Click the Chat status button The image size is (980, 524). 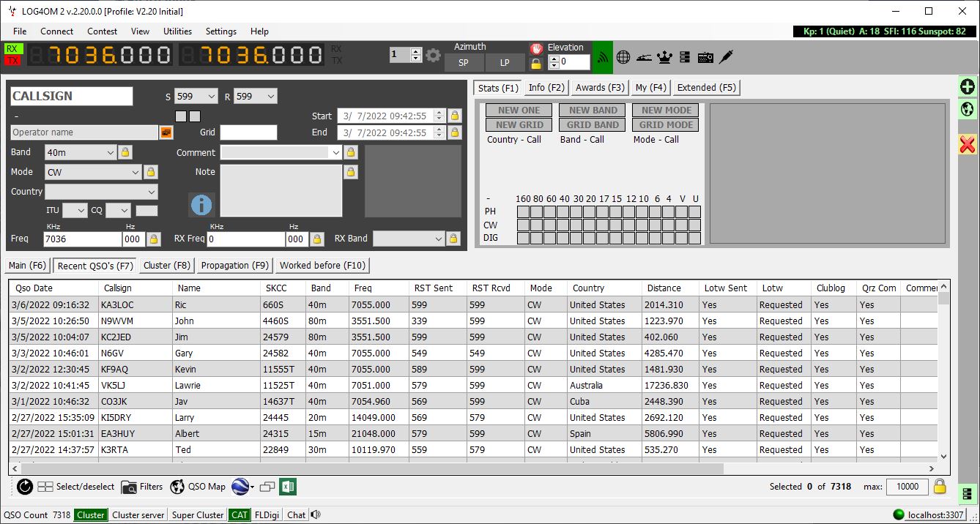[296, 514]
